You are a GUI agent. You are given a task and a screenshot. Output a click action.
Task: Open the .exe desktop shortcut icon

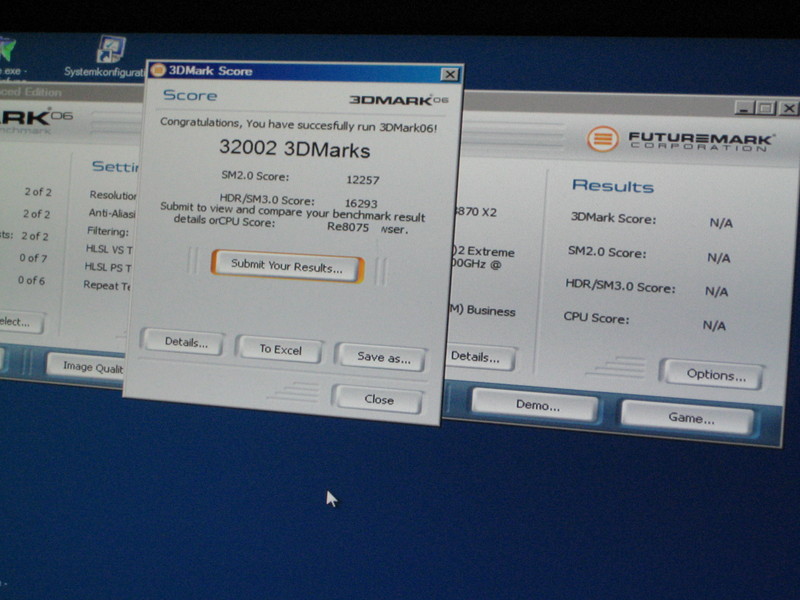click(x=7, y=51)
